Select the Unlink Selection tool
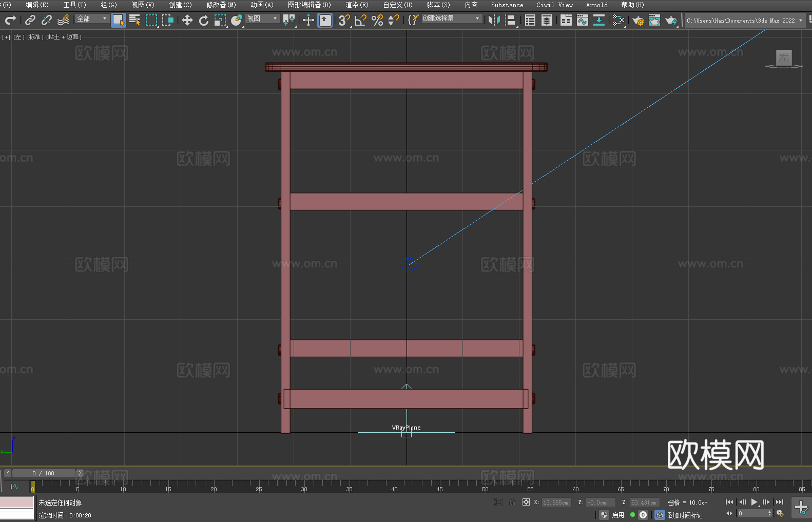The image size is (812, 522). coord(47,20)
